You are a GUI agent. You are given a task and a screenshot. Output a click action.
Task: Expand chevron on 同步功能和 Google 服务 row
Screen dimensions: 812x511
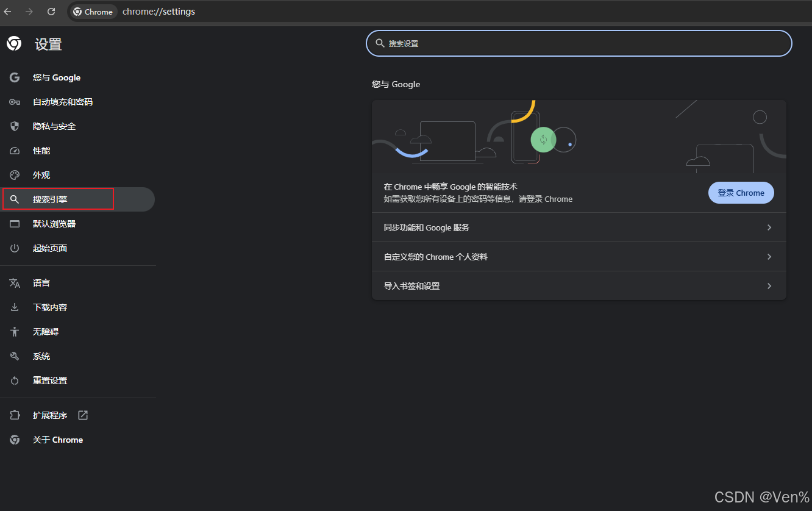coord(769,227)
